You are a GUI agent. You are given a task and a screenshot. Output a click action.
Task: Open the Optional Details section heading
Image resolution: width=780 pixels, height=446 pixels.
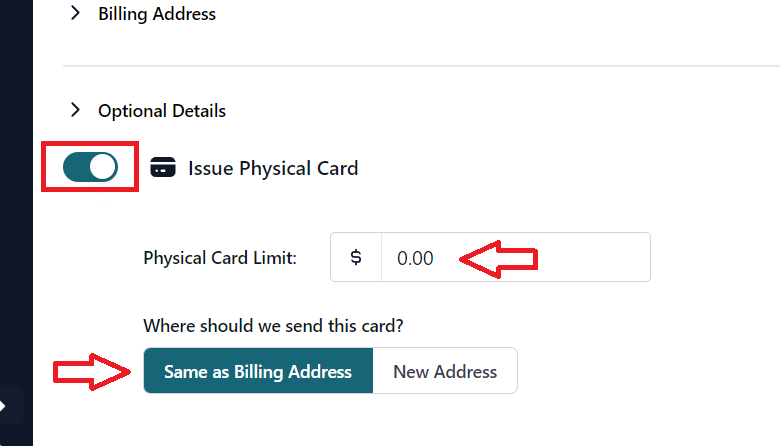pos(162,111)
